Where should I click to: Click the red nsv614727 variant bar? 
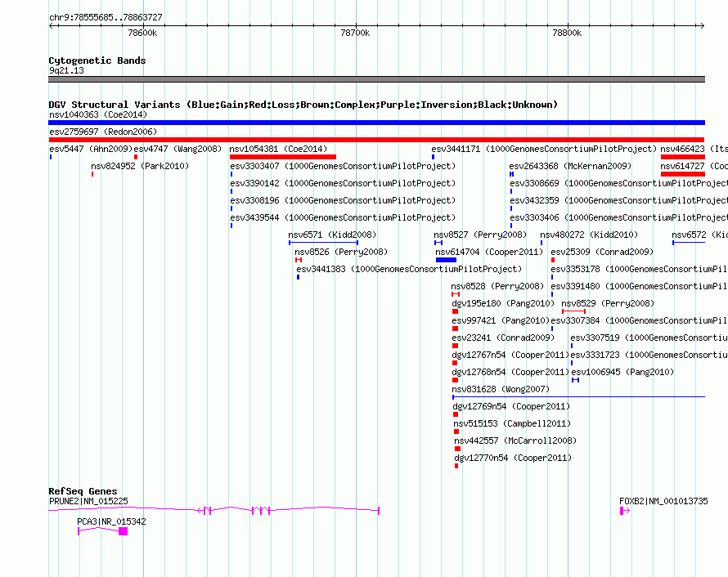point(682,174)
